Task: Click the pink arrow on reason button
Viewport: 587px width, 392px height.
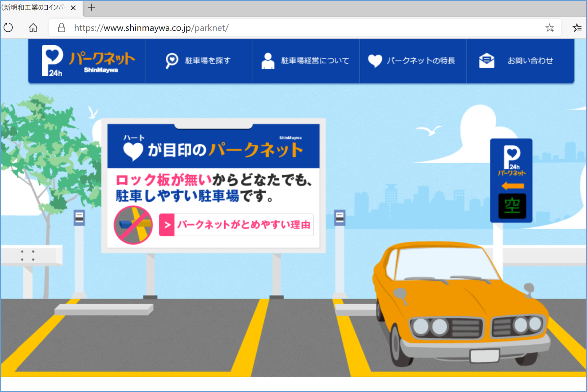Action: tap(167, 225)
